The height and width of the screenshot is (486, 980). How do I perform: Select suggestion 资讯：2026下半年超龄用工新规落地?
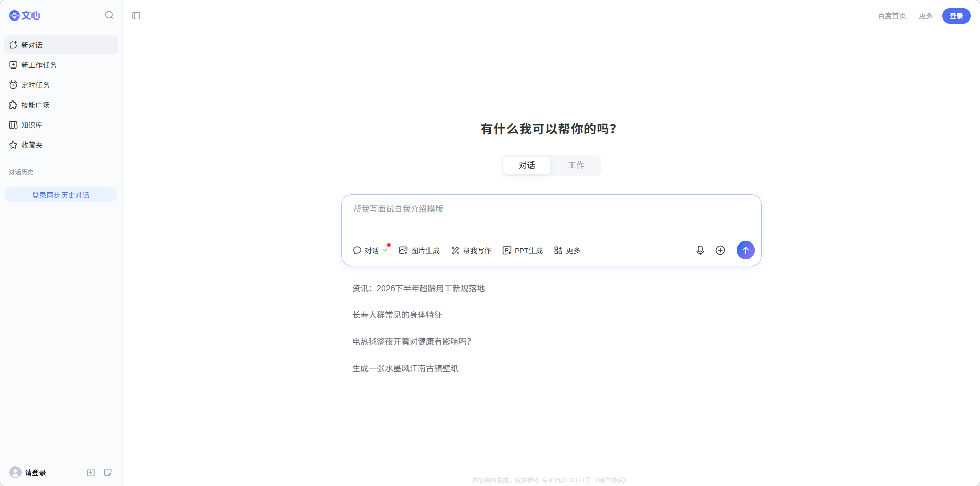418,288
